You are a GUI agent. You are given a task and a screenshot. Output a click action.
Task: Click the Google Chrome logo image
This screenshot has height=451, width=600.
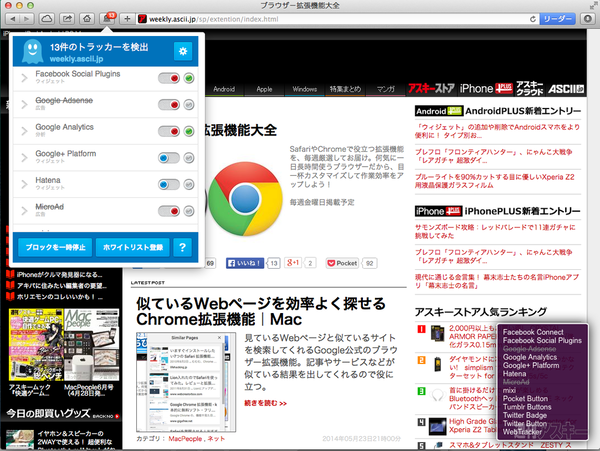pyautogui.click(x=245, y=199)
